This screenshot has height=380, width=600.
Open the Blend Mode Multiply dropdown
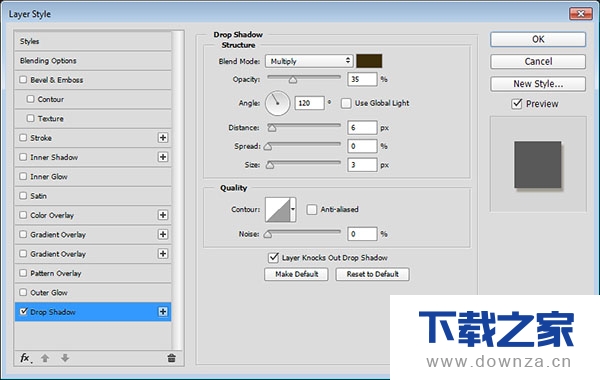(309, 61)
